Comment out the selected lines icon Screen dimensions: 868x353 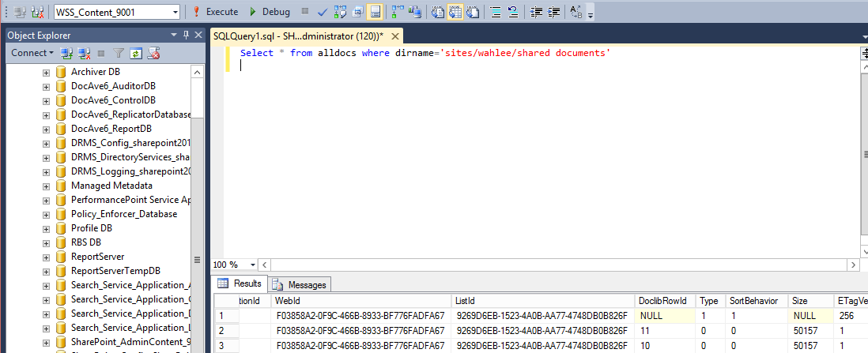tap(496, 12)
